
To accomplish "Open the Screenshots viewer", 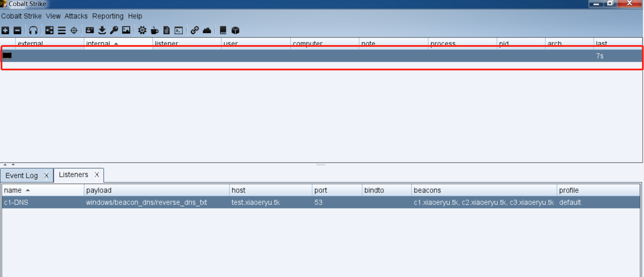I will 126,30.
